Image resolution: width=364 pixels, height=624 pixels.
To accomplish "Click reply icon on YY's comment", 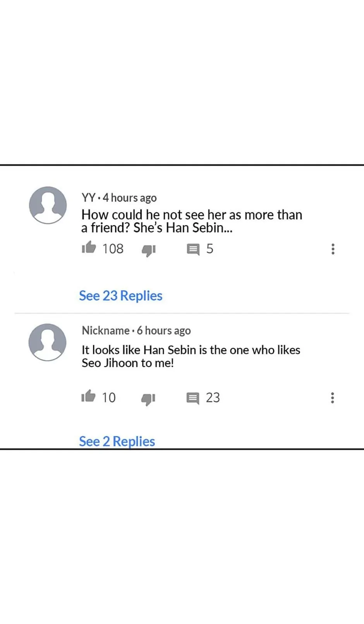I will [x=193, y=249].
